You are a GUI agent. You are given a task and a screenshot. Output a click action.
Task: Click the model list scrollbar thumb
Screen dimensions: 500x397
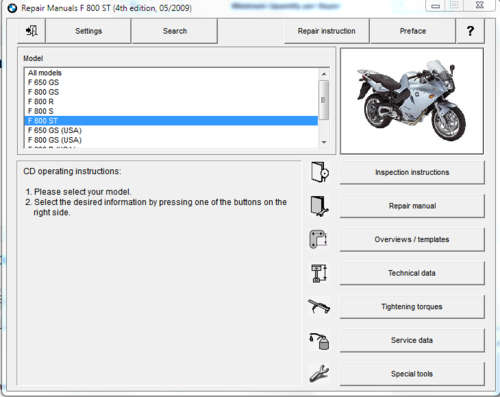(x=324, y=100)
